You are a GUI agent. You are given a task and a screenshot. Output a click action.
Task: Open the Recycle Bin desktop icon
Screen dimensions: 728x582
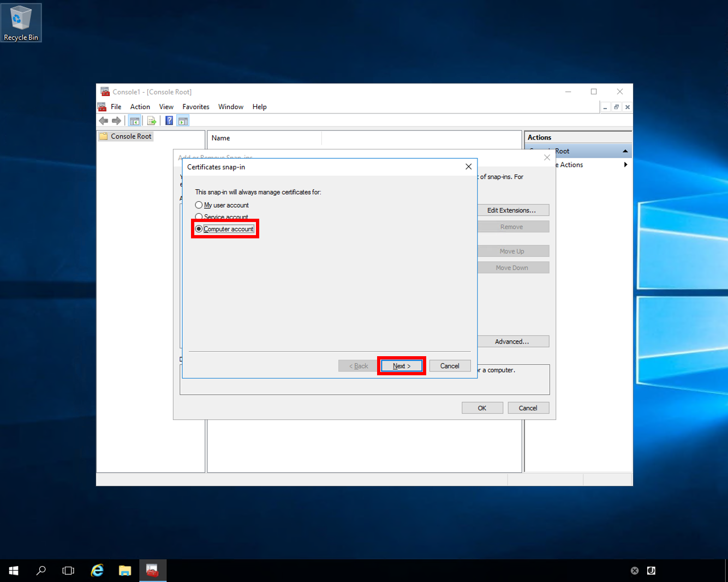click(21, 22)
